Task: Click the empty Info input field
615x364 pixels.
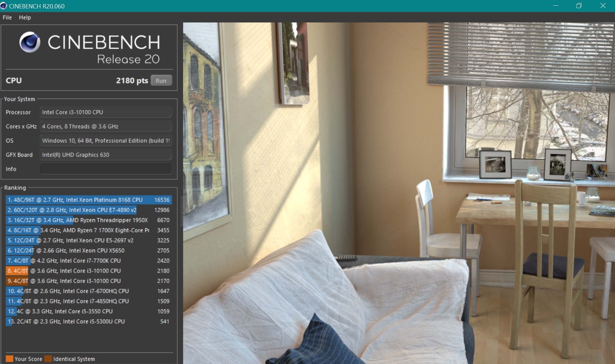Action: coord(106,169)
